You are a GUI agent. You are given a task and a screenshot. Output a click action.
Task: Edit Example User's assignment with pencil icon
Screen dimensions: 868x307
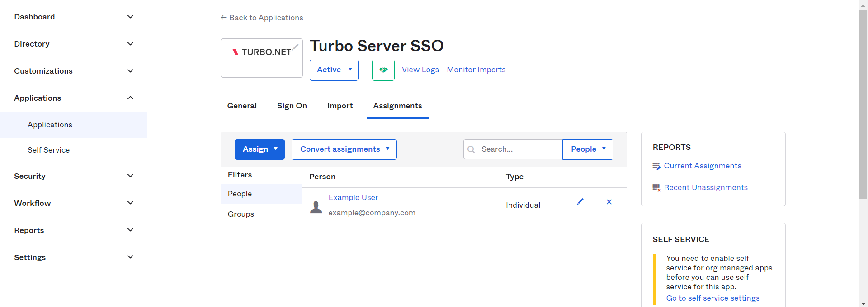pos(580,202)
